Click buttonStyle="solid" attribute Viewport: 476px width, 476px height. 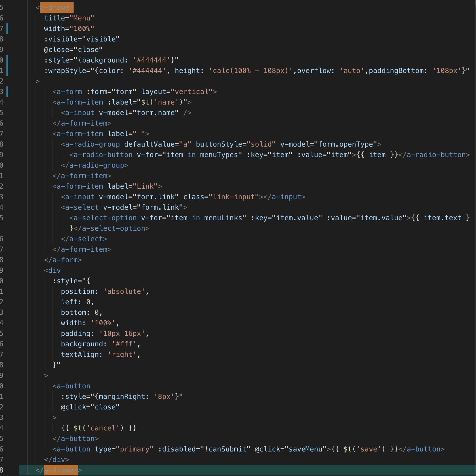(x=236, y=144)
